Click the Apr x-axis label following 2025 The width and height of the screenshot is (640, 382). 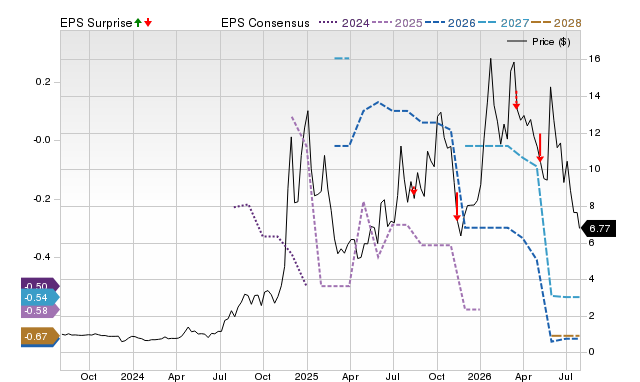point(350,376)
